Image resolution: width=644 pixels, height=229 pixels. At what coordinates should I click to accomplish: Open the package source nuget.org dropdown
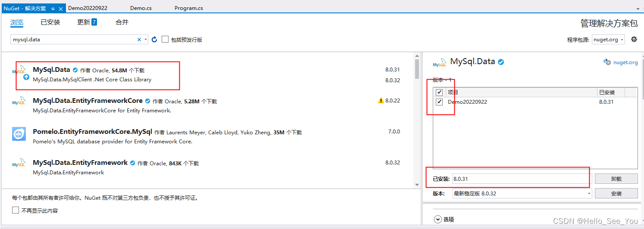click(608, 39)
